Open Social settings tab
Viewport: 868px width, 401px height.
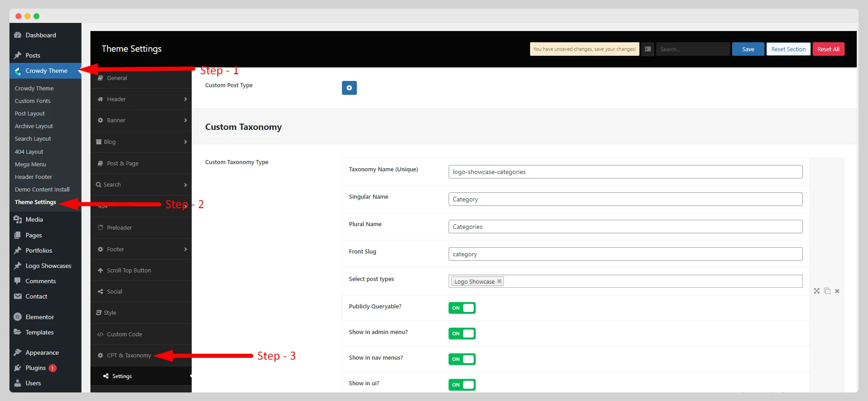(141, 292)
